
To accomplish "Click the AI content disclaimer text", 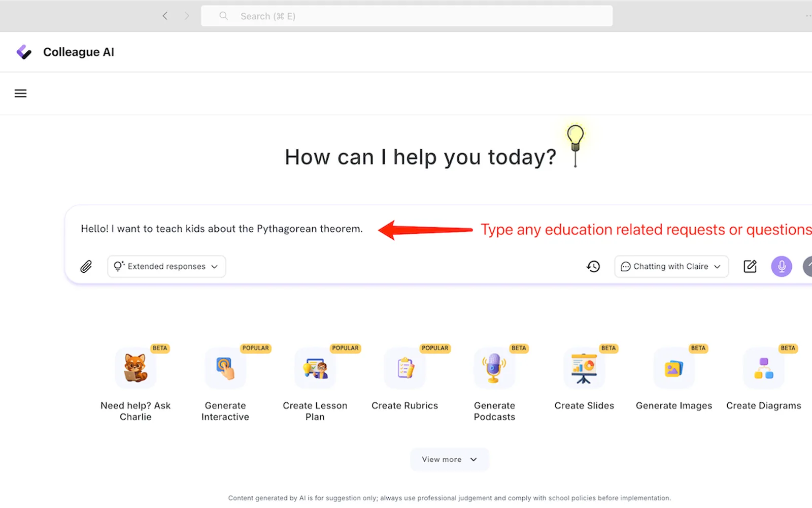I will [449, 498].
